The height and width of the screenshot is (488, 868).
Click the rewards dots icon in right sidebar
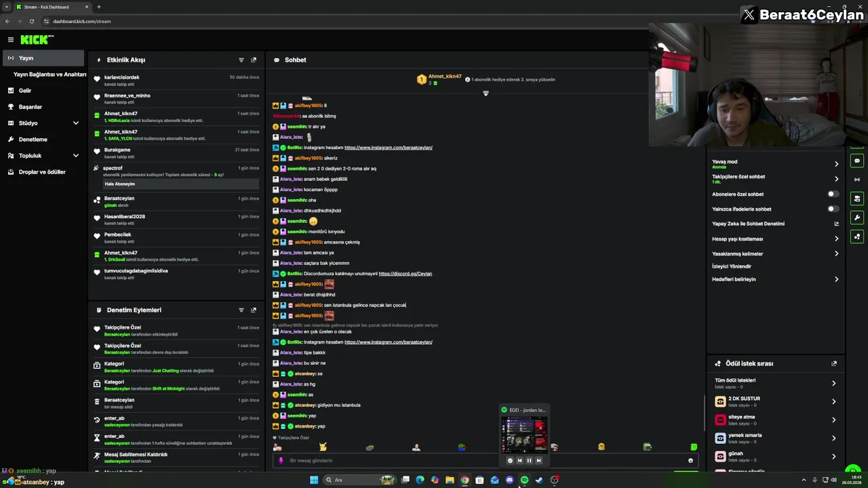click(857, 237)
